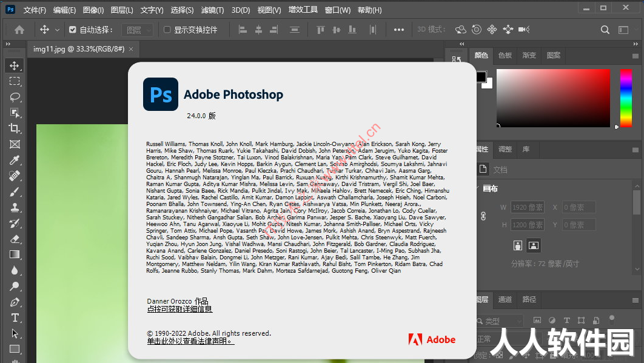Align bottom edges in options bar
The image size is (644, 363).
point(352,30)
